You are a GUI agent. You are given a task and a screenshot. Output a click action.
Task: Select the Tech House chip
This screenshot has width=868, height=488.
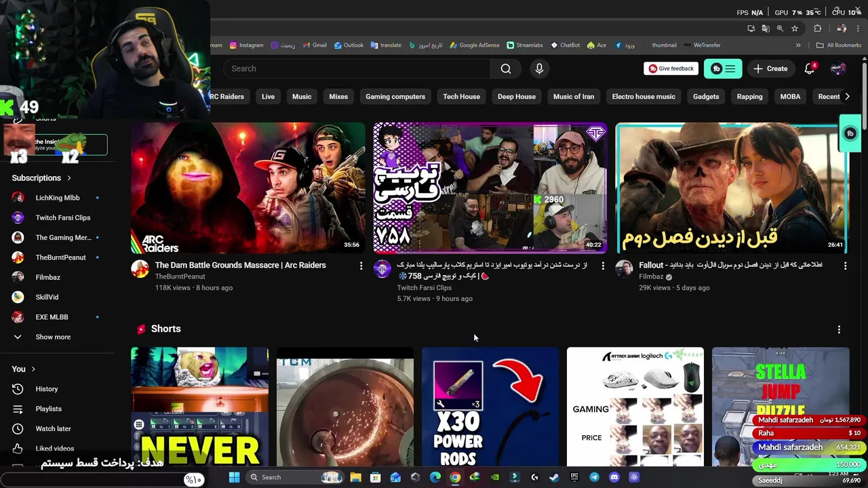pos(461,96)
